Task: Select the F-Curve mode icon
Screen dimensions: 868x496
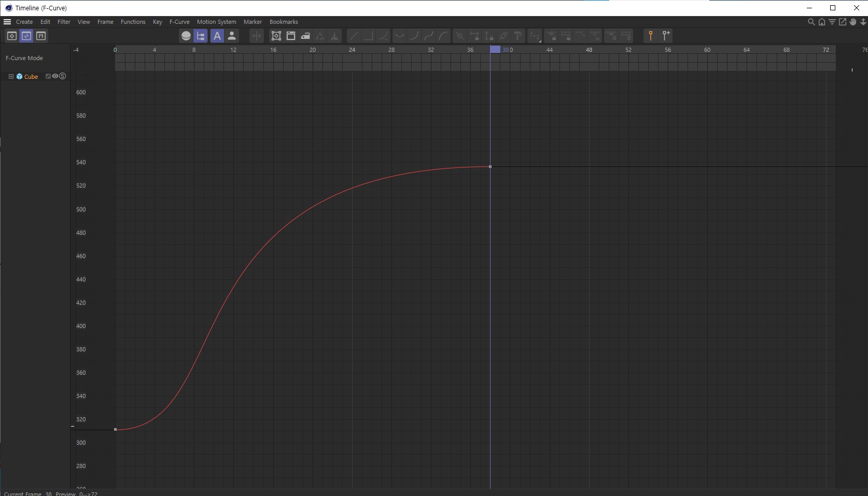Action: (x=26, y=36)
